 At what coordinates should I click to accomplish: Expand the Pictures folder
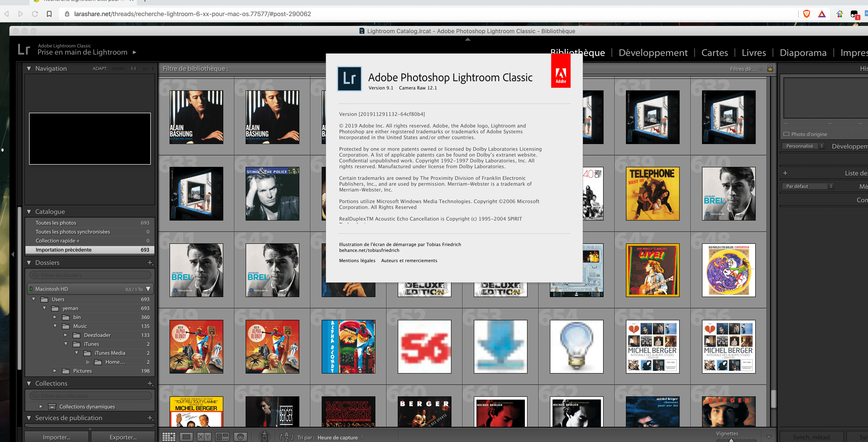(x=55, y=371)
